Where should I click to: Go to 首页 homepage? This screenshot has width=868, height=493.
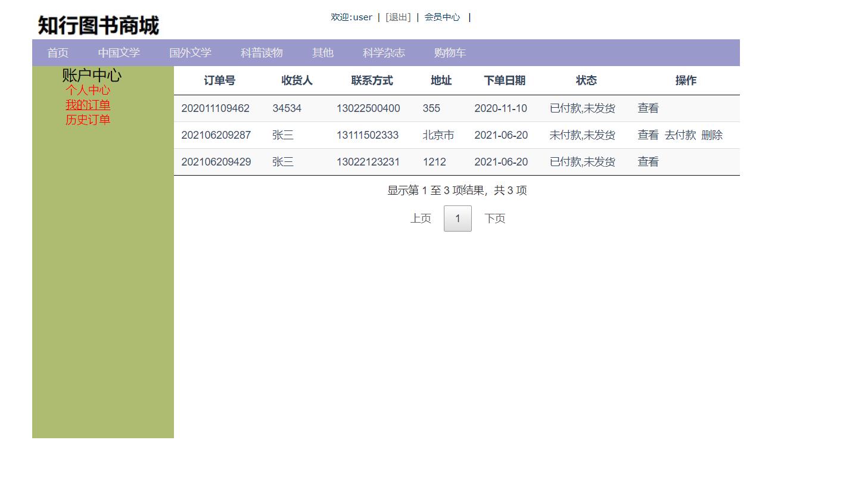click(57, 52)
